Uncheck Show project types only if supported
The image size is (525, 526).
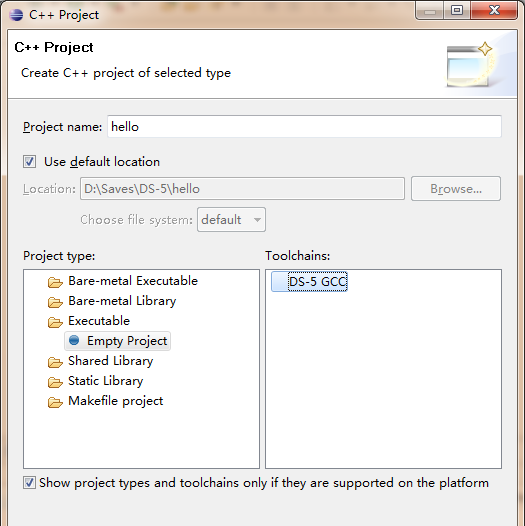pyautogui.click(x=30, y=483)
